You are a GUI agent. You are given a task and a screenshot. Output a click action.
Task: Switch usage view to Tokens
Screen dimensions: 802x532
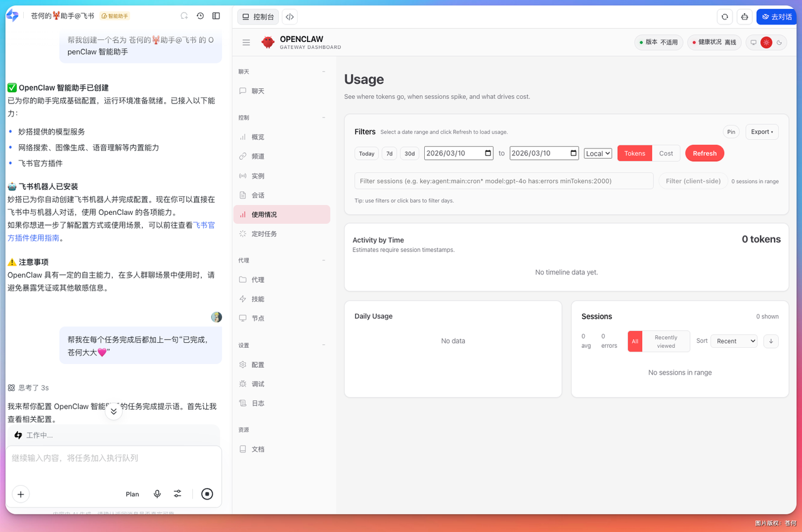pyautogui.click(x=635, y=154)
